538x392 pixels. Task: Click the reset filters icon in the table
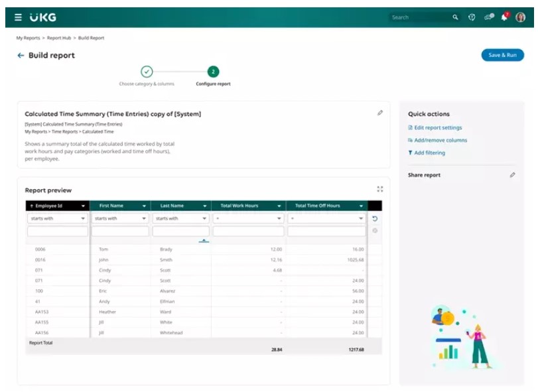click(375, 218)
